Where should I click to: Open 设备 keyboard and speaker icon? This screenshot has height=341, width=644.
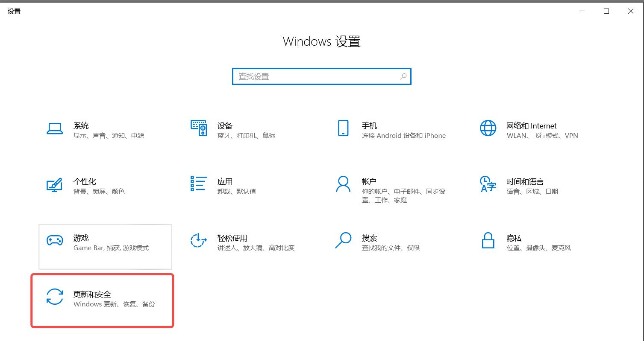coord(199,128)
